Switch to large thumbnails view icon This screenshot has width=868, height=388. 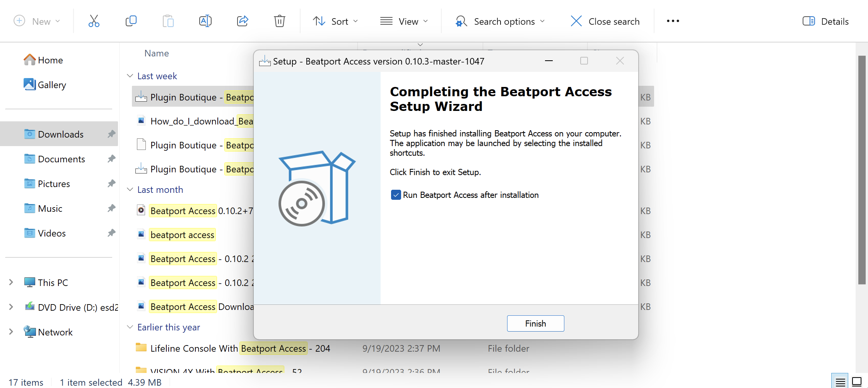857,382
